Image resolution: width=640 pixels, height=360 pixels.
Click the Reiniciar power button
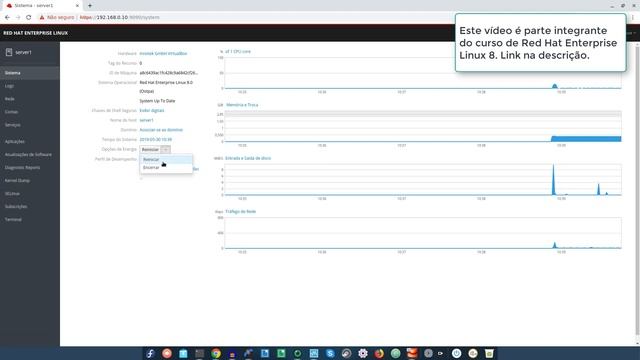(x=150, y=150)
